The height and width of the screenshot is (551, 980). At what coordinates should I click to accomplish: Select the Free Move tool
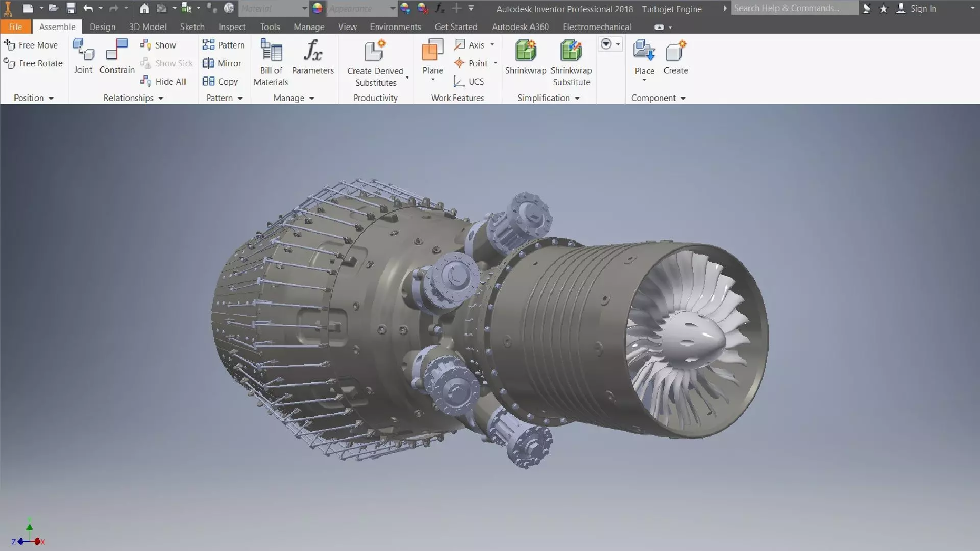tap(31, 45)
